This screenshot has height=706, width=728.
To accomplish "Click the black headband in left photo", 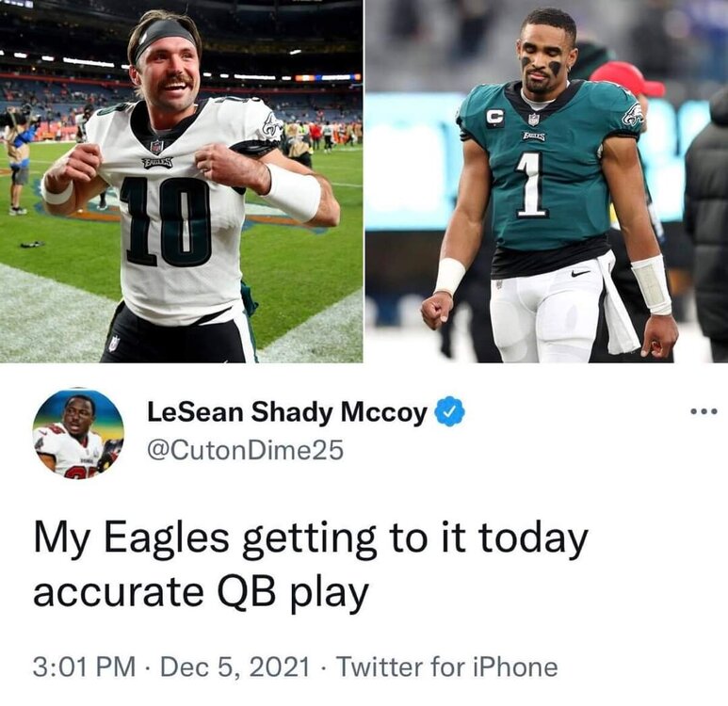I will (x=163, y=37).
